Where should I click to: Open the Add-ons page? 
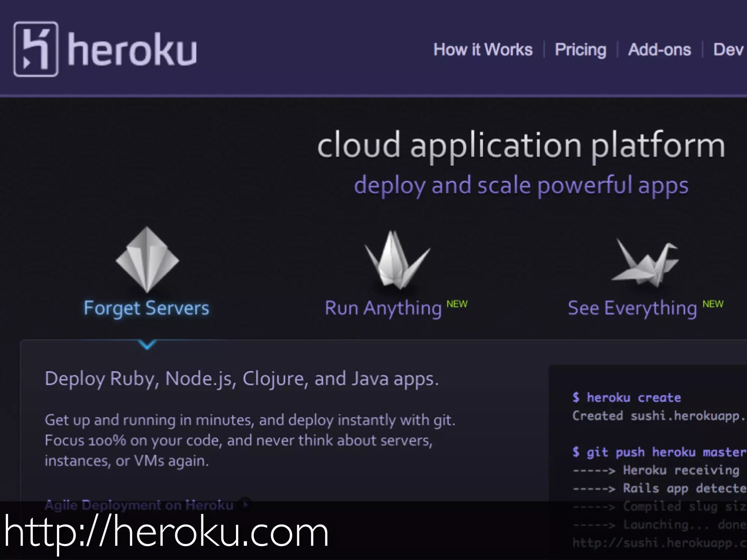(x=659, y=50)
